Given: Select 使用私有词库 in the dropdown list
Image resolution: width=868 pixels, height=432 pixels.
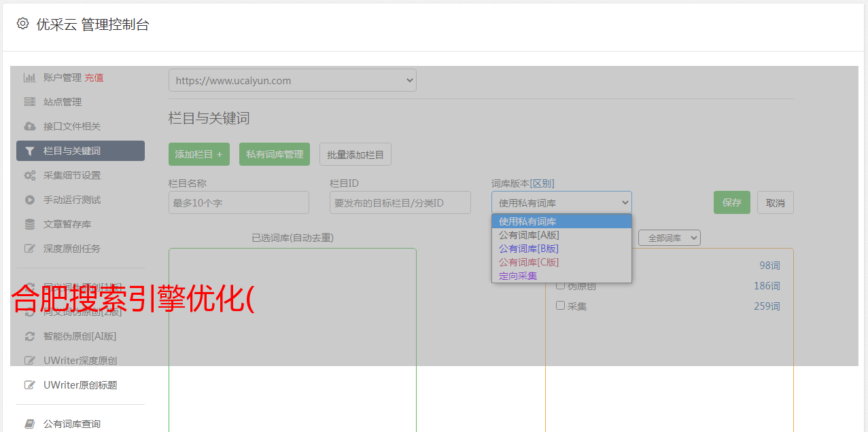Looking at the screenshot, I should [561, 221].
